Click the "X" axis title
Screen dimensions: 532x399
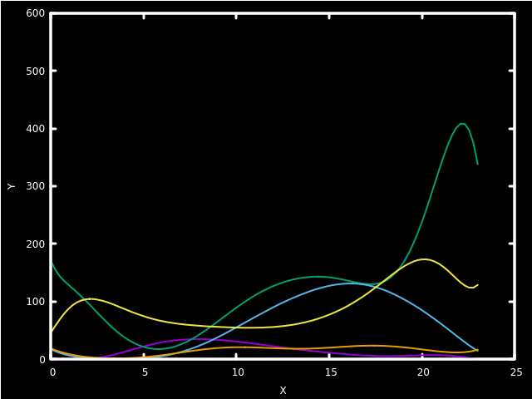click(x=283, y=391)
